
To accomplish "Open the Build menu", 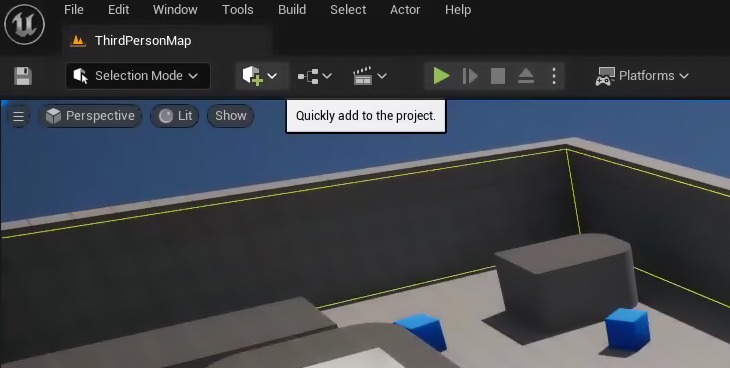I will coord(292,10).
